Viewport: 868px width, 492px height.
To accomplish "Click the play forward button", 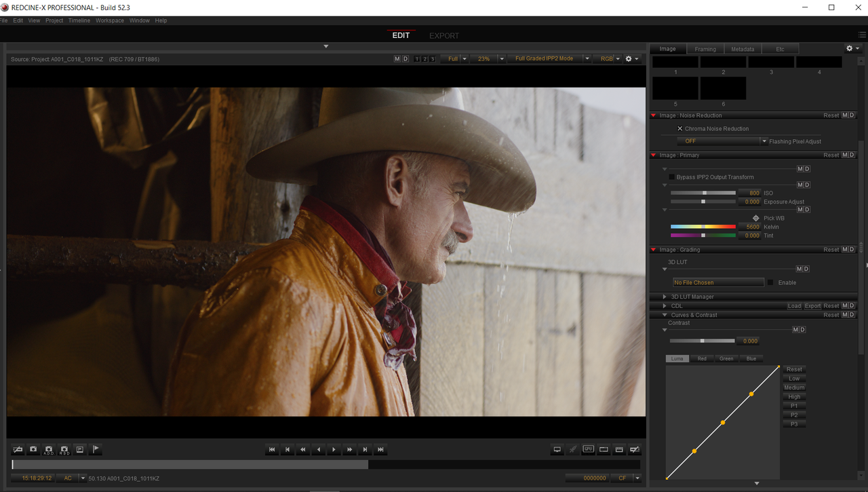I will tap(334, 449).
